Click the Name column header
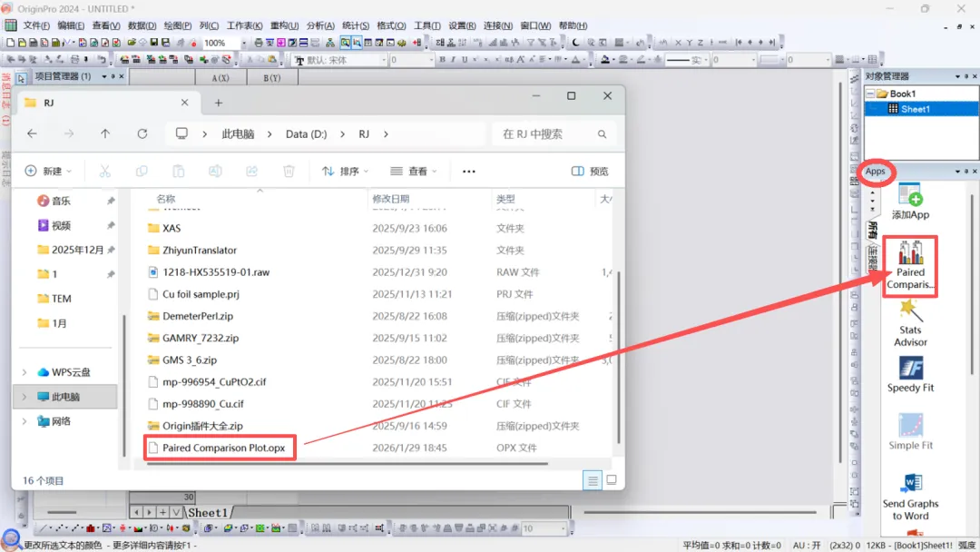 coord(166,199)
